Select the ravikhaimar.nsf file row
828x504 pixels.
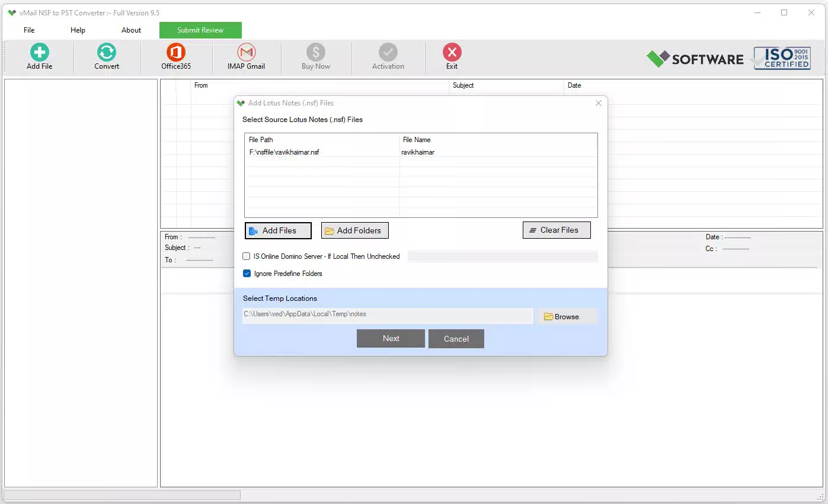tap(421, 152)
